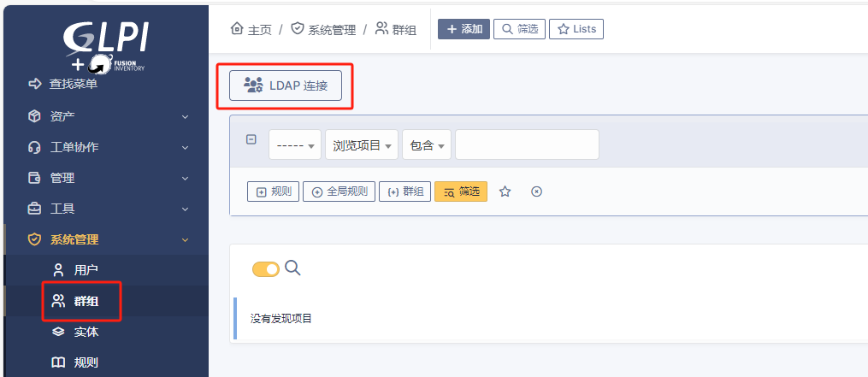The height and width of the screenshot is (377, 868).
Task: Click the magnifier icon beside the toggle
Action: [x=292, y=268]
